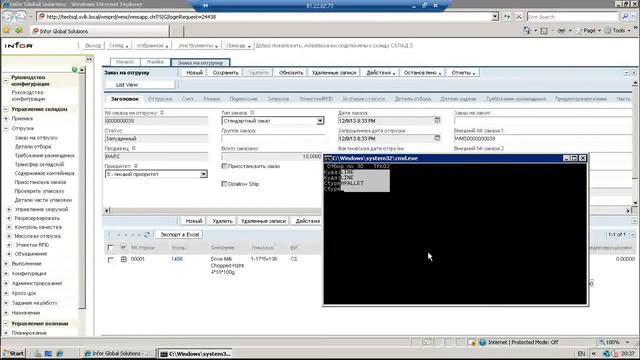Click zoom level 100% in status bar

pyautogui.click(x=612, y=342)
